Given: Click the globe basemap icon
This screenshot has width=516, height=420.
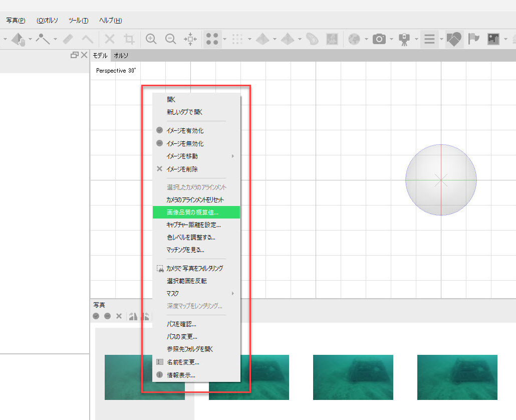Looking at the screenshot, I should (x=355, y=39).
